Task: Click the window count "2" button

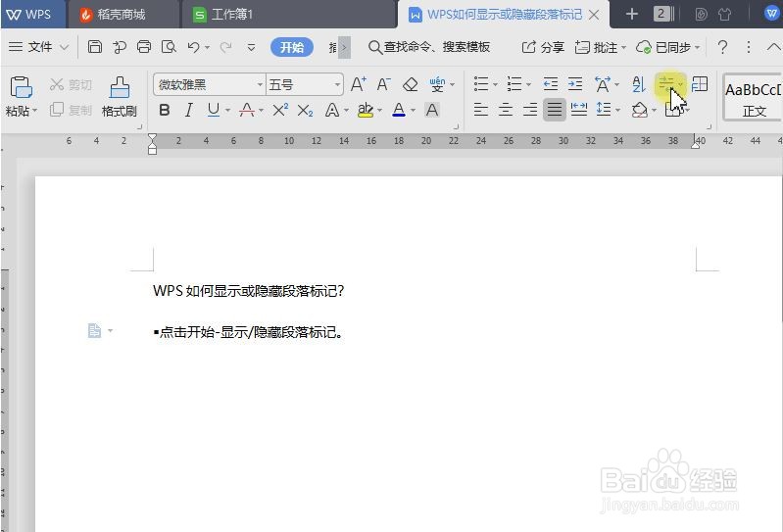Action: (x=661, y=14)
